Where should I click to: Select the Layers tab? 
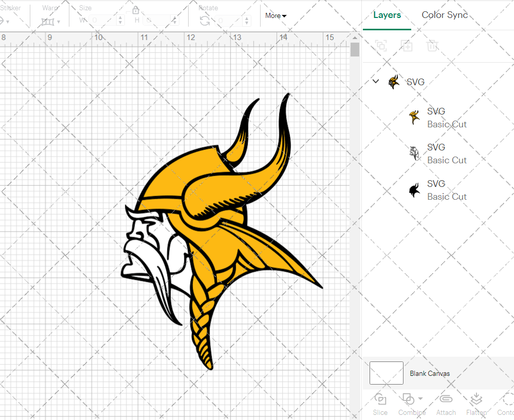387,15
